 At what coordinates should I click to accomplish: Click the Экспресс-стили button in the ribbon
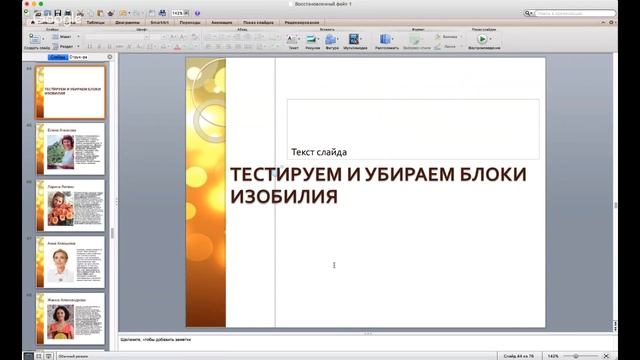[416, 41]
